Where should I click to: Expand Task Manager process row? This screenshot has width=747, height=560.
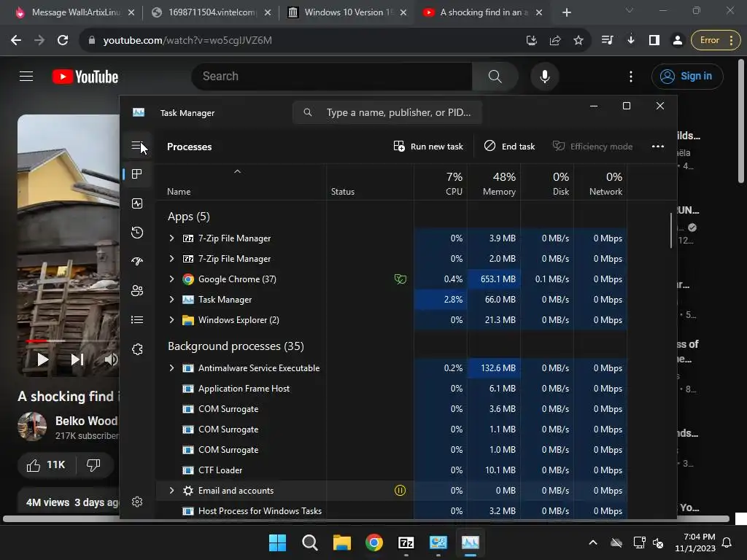(172, 300)
